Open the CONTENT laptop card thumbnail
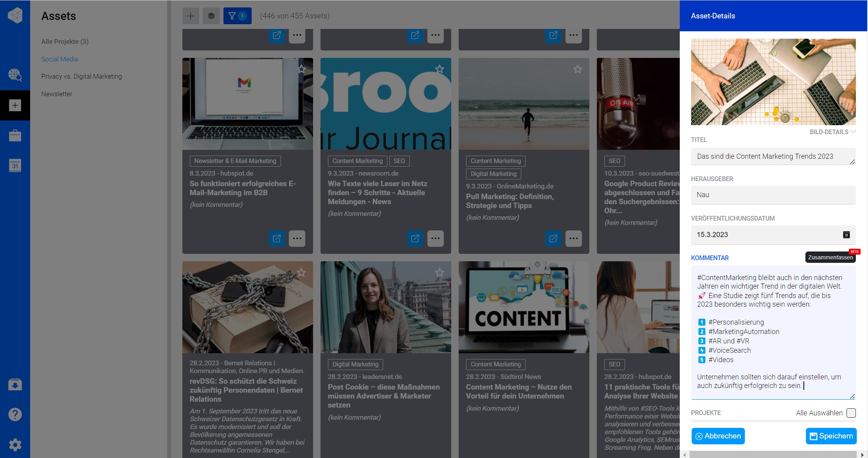 [x=524, y=307]
